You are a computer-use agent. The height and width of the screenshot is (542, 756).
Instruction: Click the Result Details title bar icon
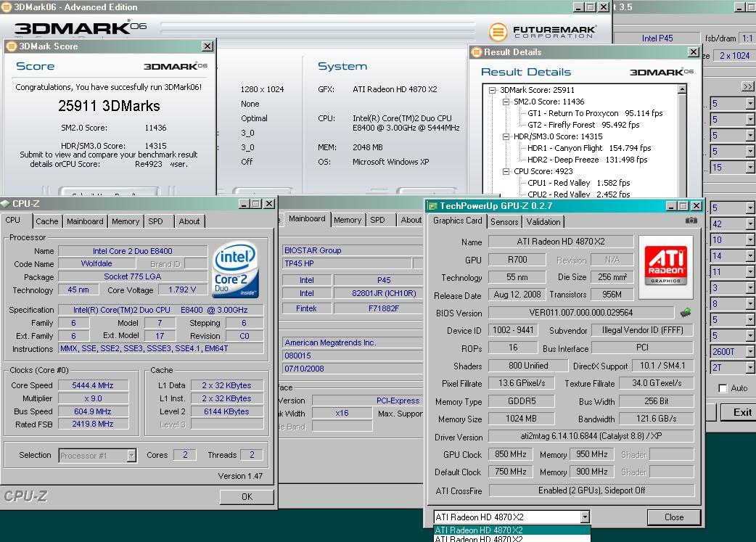coord(477,52)
